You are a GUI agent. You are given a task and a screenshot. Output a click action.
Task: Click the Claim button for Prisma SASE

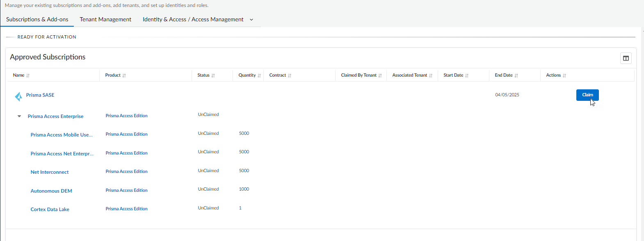(x=587, y=95)
